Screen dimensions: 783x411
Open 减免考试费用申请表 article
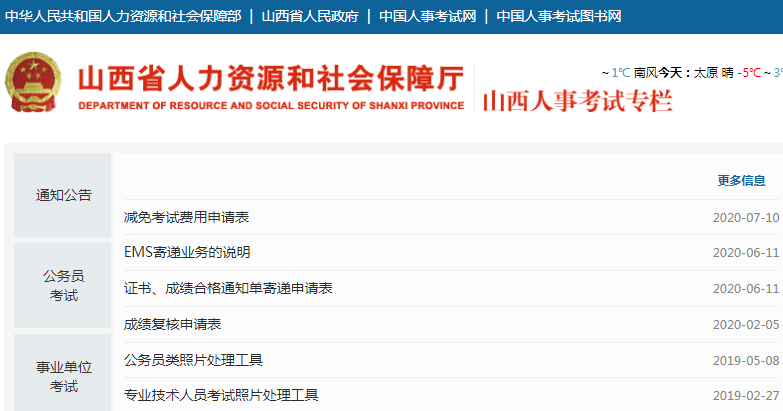coord(186,217)
